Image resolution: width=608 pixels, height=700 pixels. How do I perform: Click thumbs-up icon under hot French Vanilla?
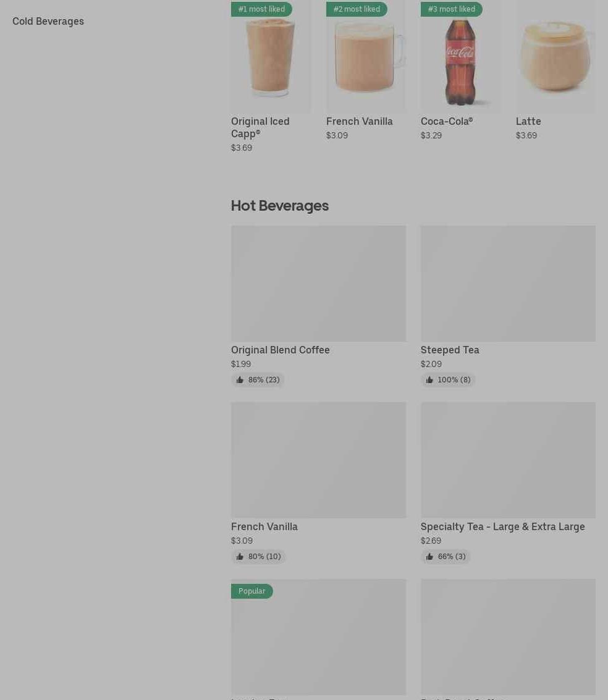240,557
